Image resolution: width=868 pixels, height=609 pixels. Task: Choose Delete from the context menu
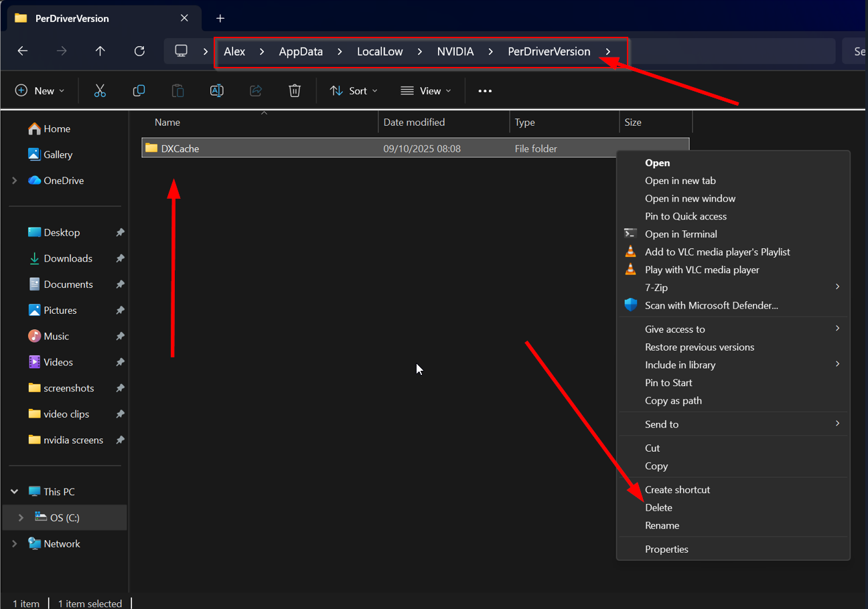click(x=658, y=508)
